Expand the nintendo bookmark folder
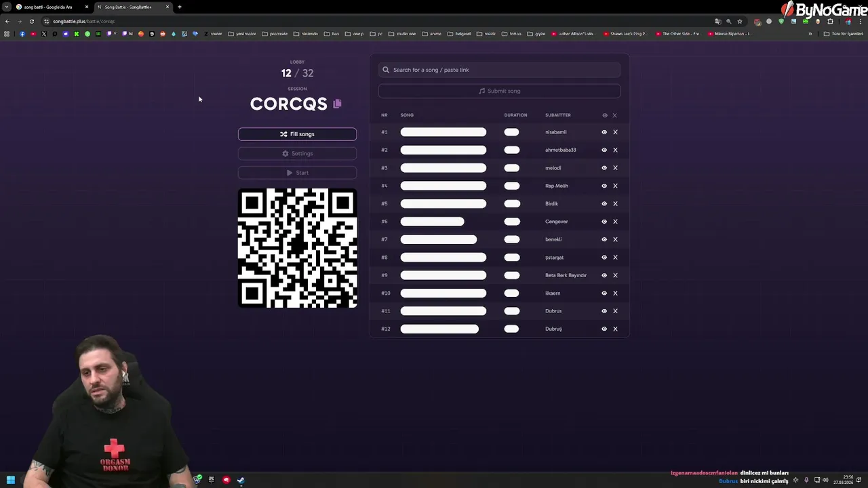868x488 pixels. tap(306, 34)
